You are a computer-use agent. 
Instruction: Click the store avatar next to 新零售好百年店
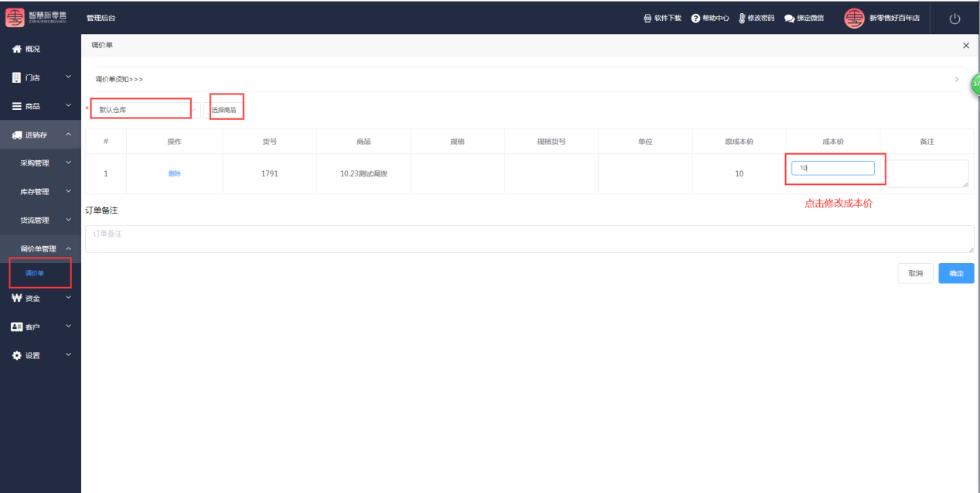[x=854, y=18]
